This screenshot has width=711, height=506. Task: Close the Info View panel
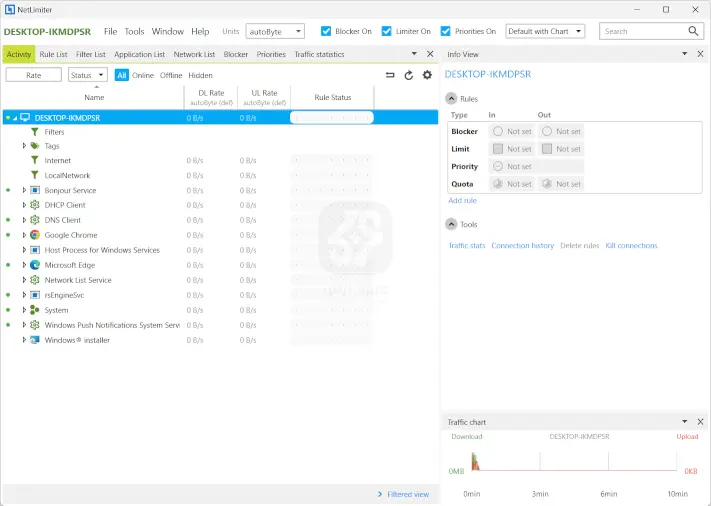click(700, 54)
